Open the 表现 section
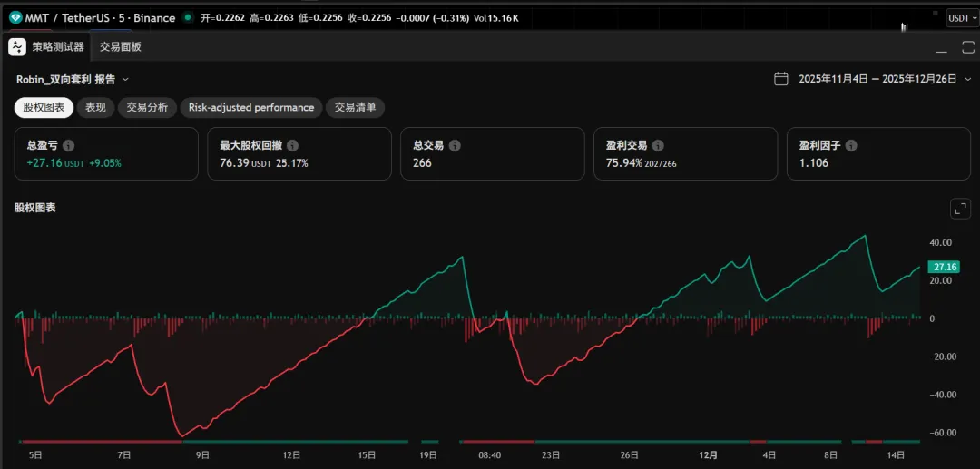Image resolution: width=980 pixels, height=469 pixels. (95, 107)
